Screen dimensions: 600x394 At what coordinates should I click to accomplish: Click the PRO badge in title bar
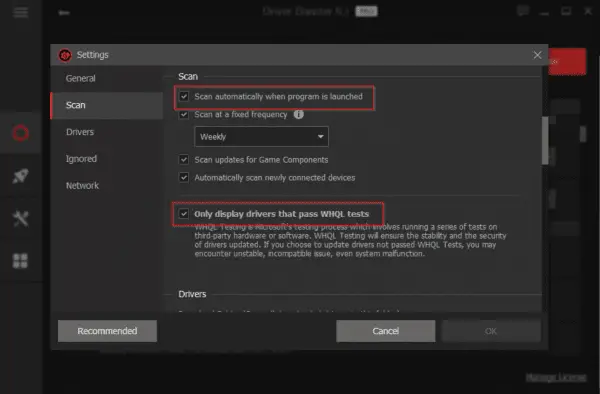tap(366, 11)
